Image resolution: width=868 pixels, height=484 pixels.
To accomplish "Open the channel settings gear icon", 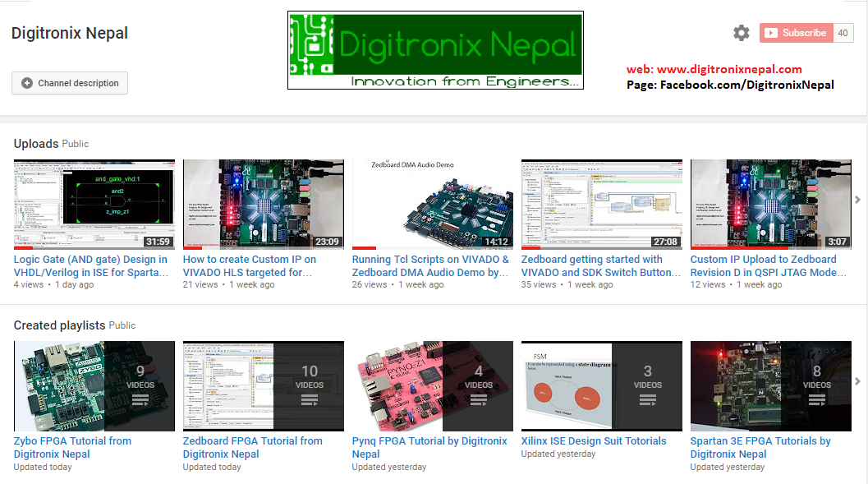I will (742, 33).
